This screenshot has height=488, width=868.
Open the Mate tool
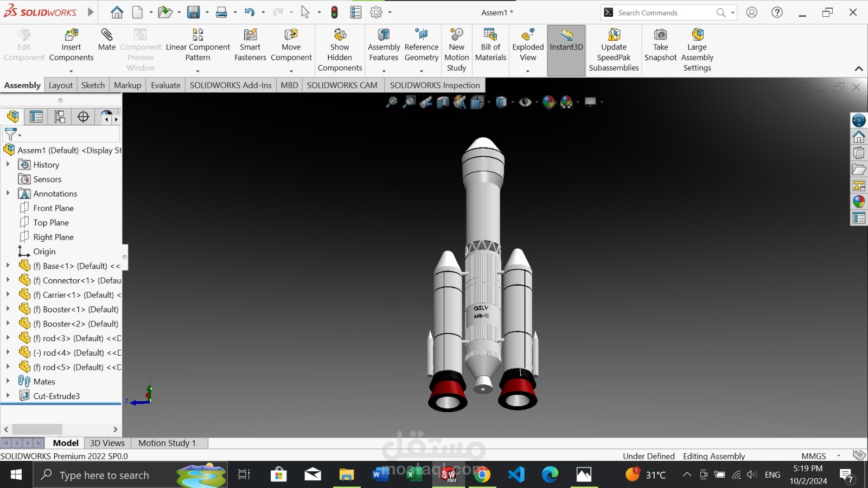(x=106, y=39)
